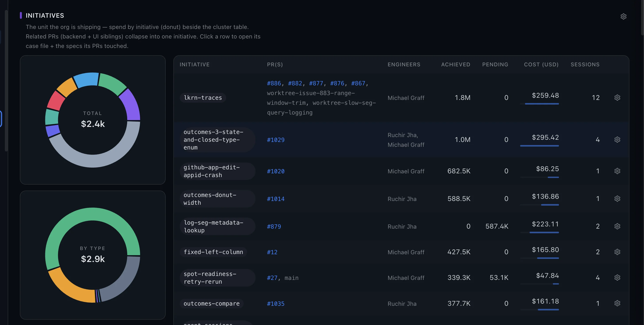Open PR #1029 link
Image resolution: width=644 pixels, height=325 pixels.
(275, 140)
